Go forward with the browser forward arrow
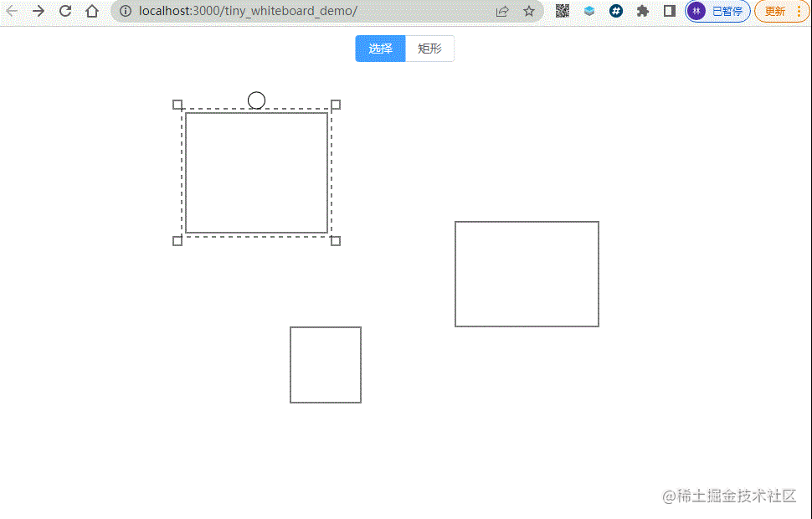Viewport: 812px width, 519px height. pyautogui.click(x=39, y=11)
